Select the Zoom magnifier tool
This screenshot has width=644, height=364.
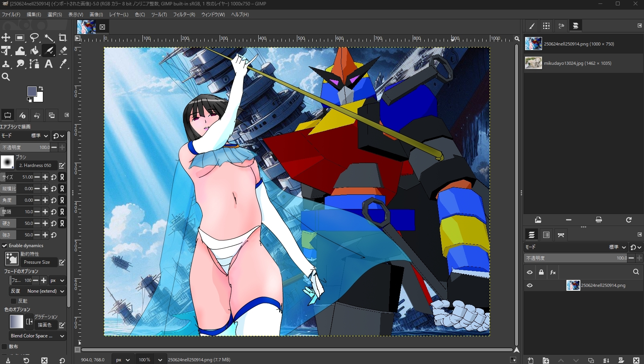point(6,77)
